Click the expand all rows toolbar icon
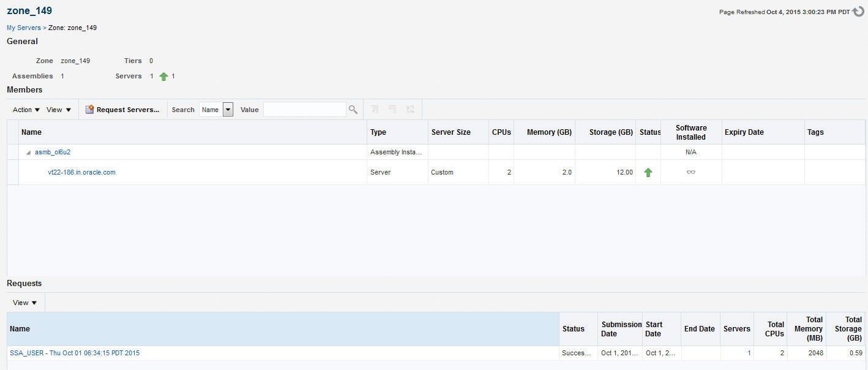Screen dimensions: 868x370 [375, 110]
